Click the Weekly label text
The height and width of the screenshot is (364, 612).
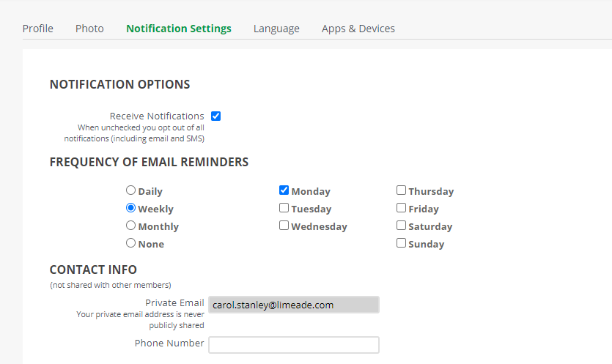(155, 209)
